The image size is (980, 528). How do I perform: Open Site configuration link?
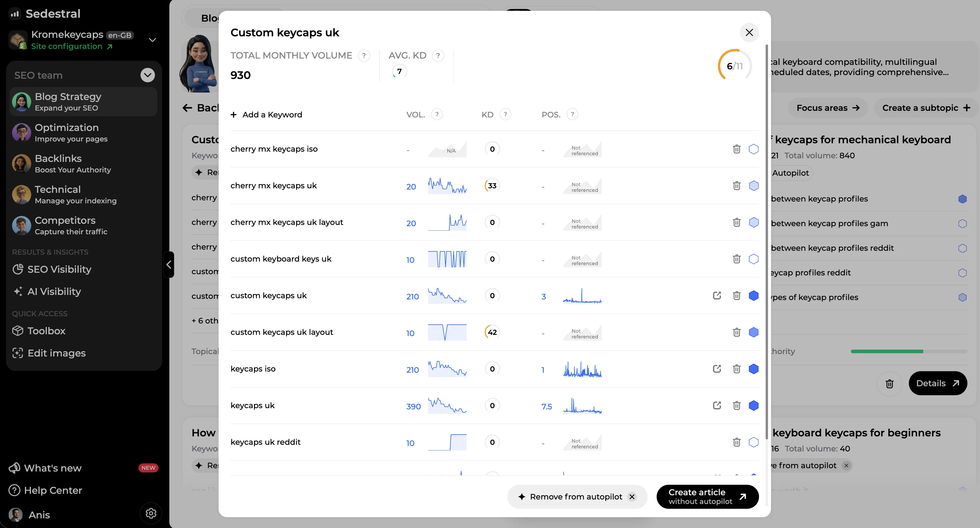(x=71, y=47)
